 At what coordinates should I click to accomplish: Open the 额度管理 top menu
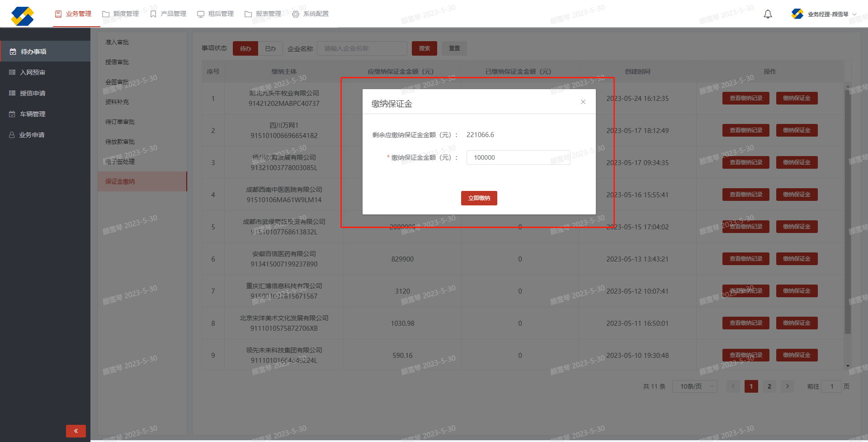pos(121,14)
